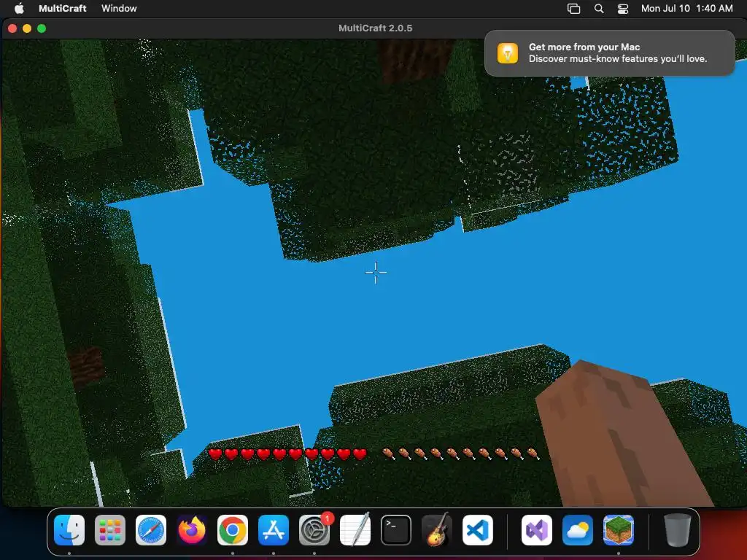Screen dimensions: 747x560
Task: Click the last heart in health bar
Action: click(360, 454)
